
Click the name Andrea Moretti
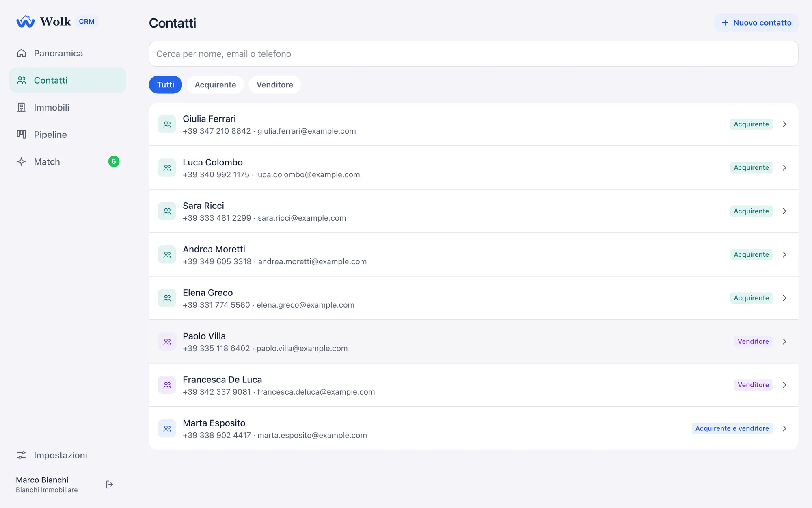click(214, 249)
